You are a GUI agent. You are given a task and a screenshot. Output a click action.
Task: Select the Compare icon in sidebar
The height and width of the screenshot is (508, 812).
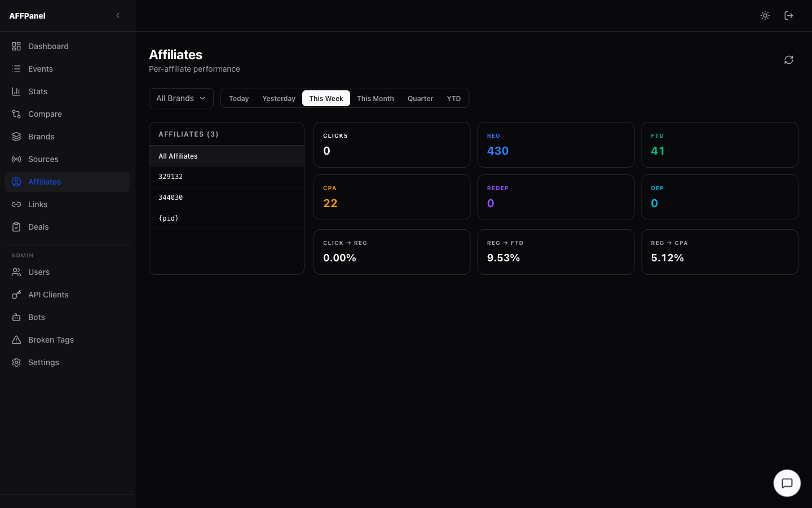16,113
